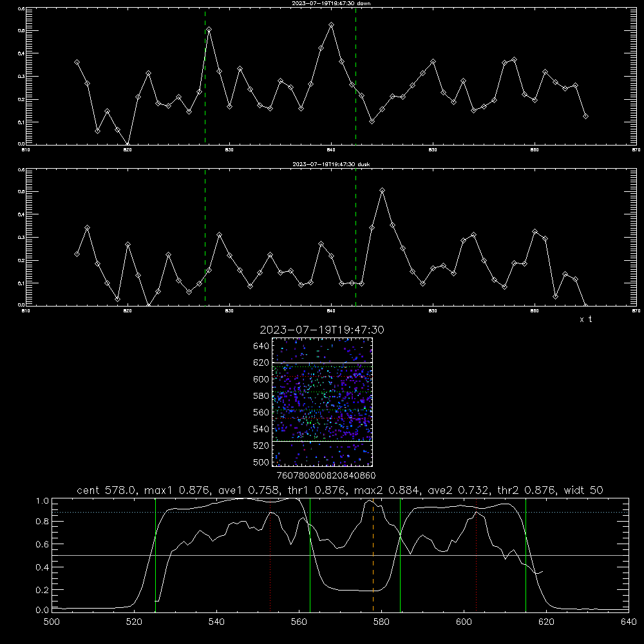Click the lower white horizontal line in the heatmap
This screenshot has height=644, width=644.
coord(322,441)
